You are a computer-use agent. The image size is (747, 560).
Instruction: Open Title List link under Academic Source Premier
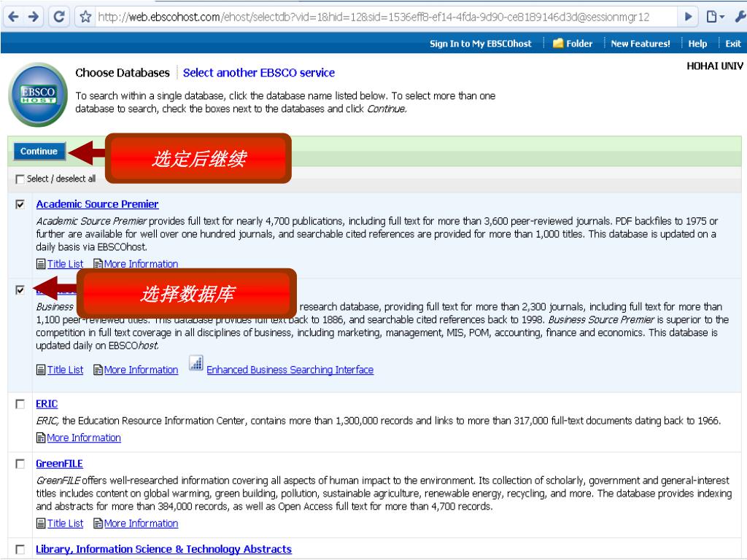coord(65,264)
